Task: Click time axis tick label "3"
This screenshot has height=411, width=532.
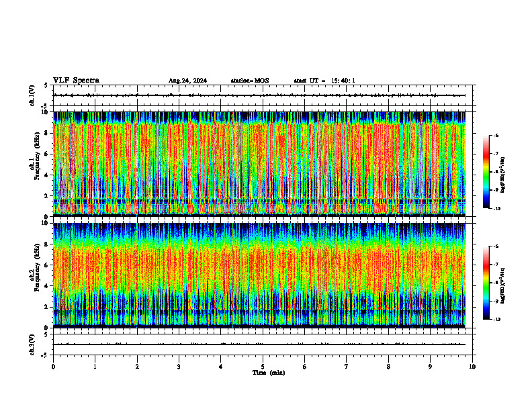Action: (179, 367)
